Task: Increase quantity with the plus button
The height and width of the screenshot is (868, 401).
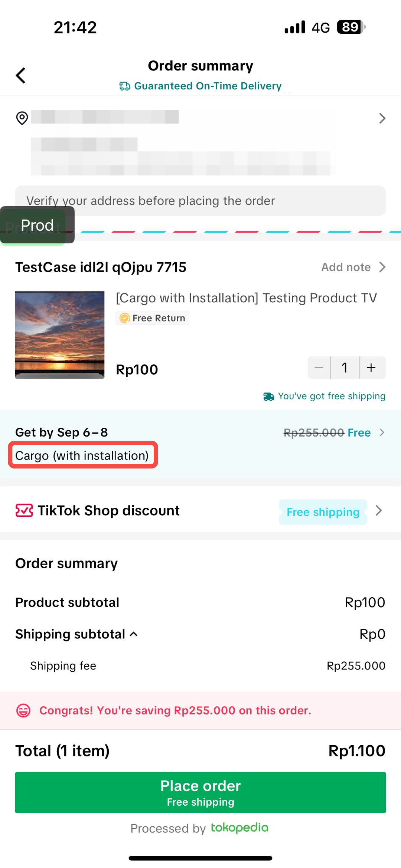Action: [371, 368]
